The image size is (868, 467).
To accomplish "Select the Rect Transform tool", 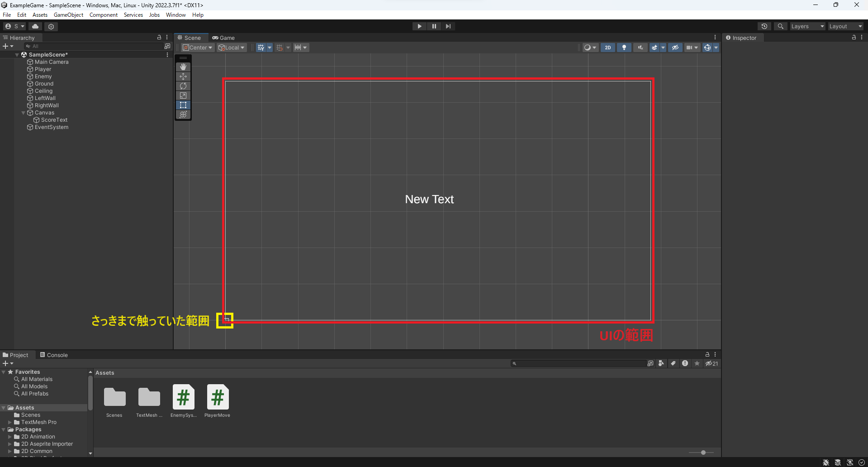I will click(183, 105).
